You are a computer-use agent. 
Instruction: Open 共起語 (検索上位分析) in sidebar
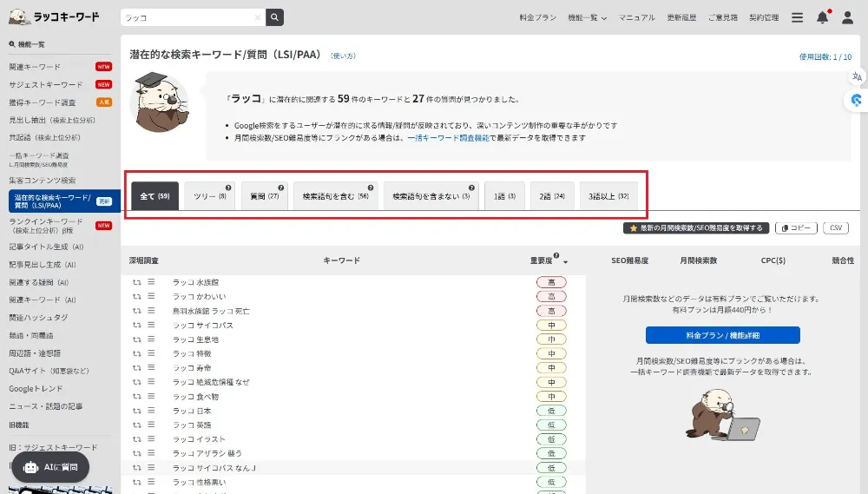44,138
